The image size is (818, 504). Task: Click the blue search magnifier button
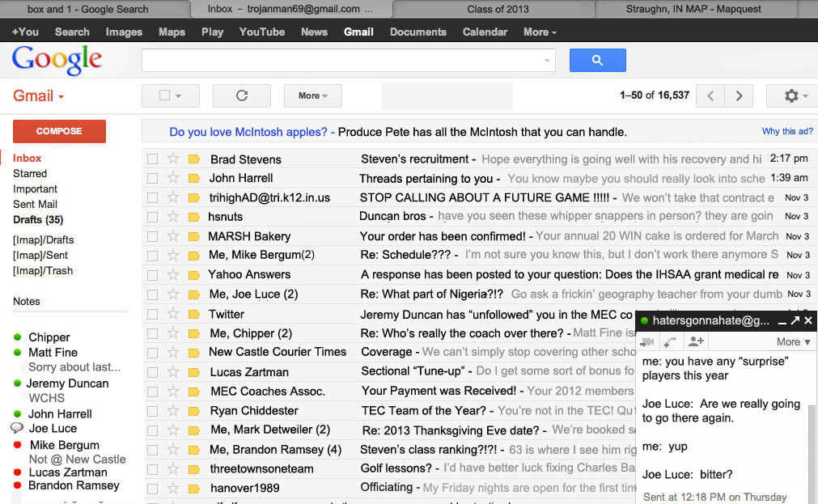pyautogui.click(x=597, y=60)
